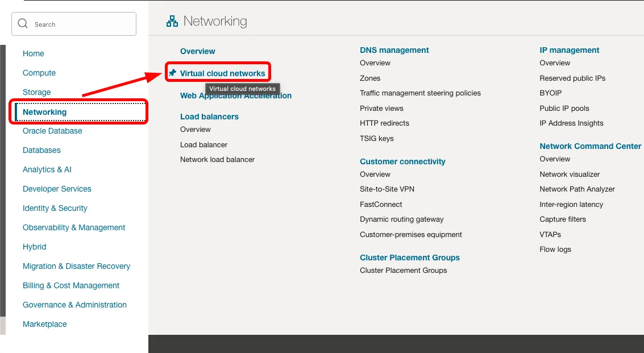
Task: Click the Networking header network icon
Action: click(x=172, y=21)
